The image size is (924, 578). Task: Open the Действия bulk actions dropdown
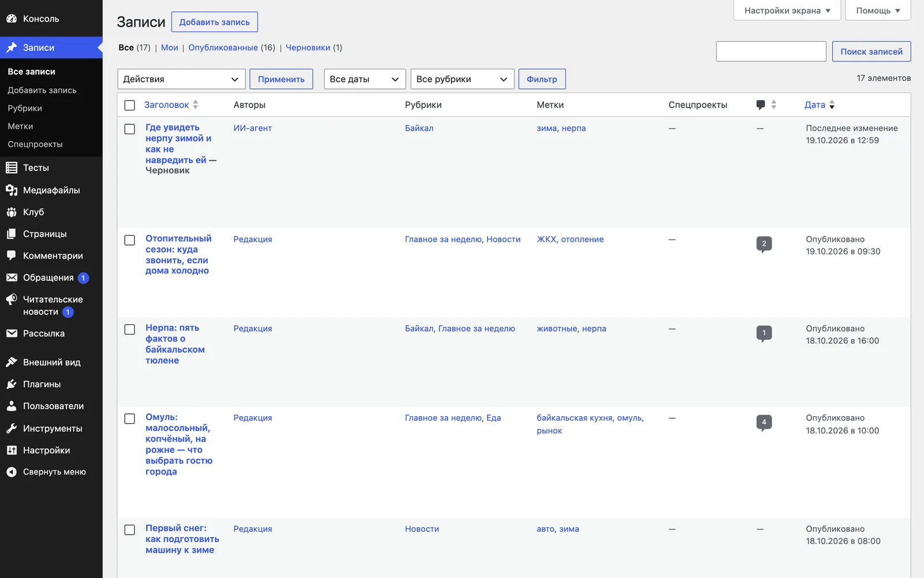(x=181, y=79)
